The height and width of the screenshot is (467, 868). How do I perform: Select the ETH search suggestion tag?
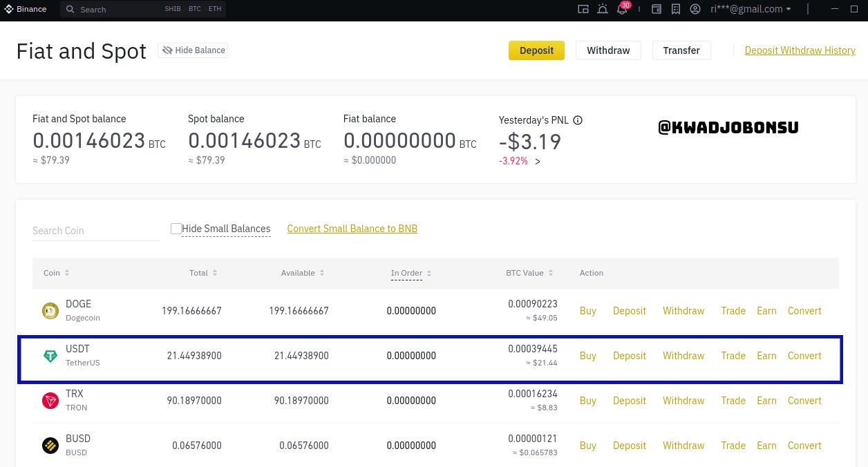point(215,10)
